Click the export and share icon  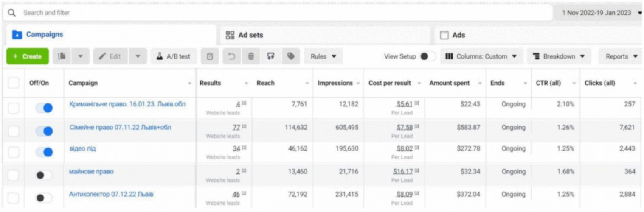tap(271, 56)
